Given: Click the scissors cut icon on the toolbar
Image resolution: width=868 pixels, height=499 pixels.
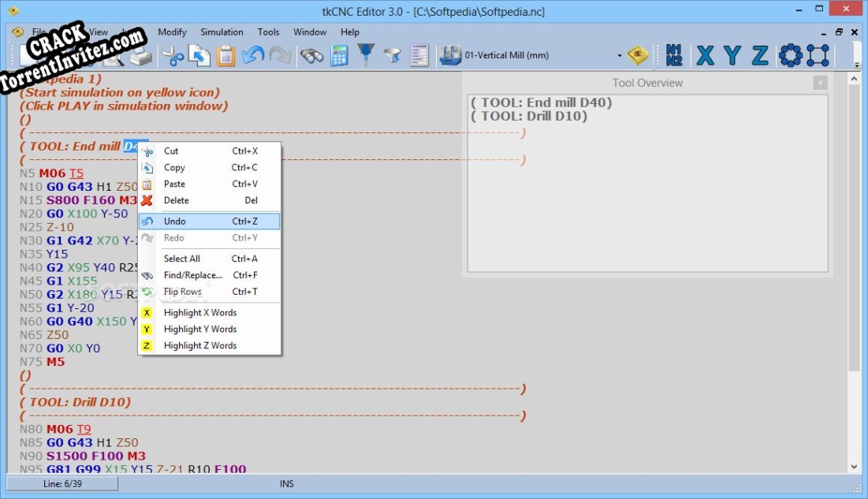Looking at the screenshot, I should (173, 55).
